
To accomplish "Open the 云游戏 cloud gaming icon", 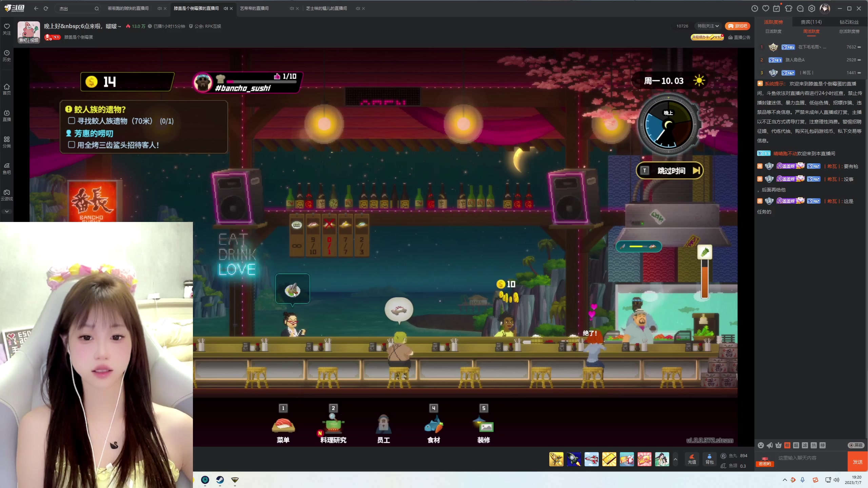I will point(7,195).
